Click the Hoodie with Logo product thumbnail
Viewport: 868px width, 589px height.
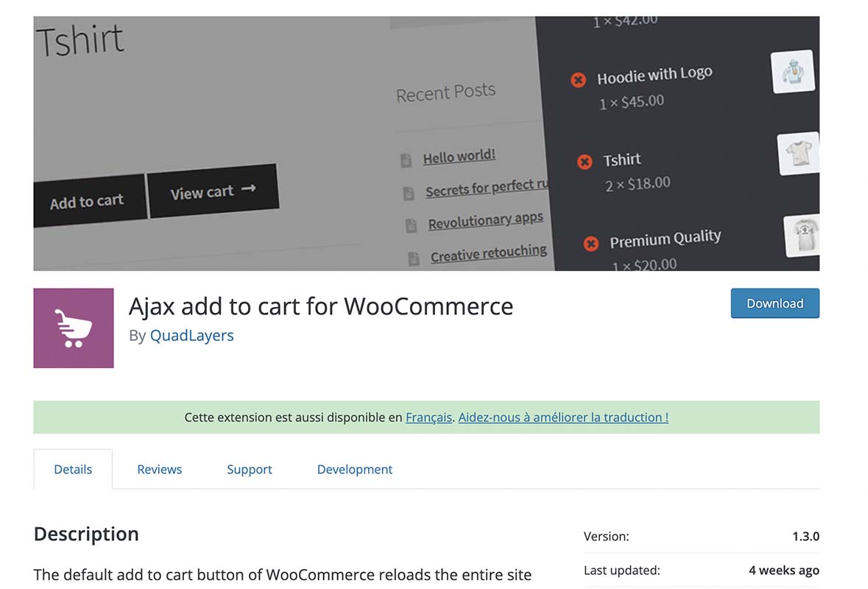click(792, 71)
